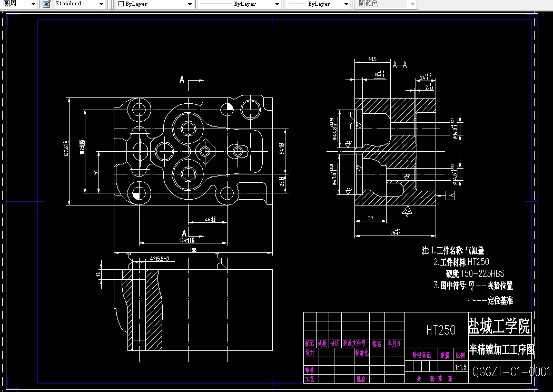
Task: Click the ByLayer color swatch square
Action: [121, 4]
